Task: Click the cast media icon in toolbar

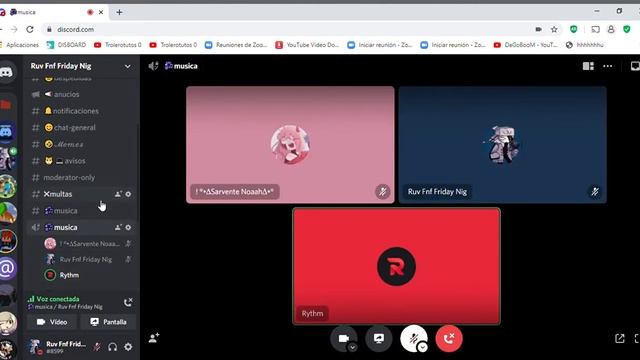Action: coord(596,29)
